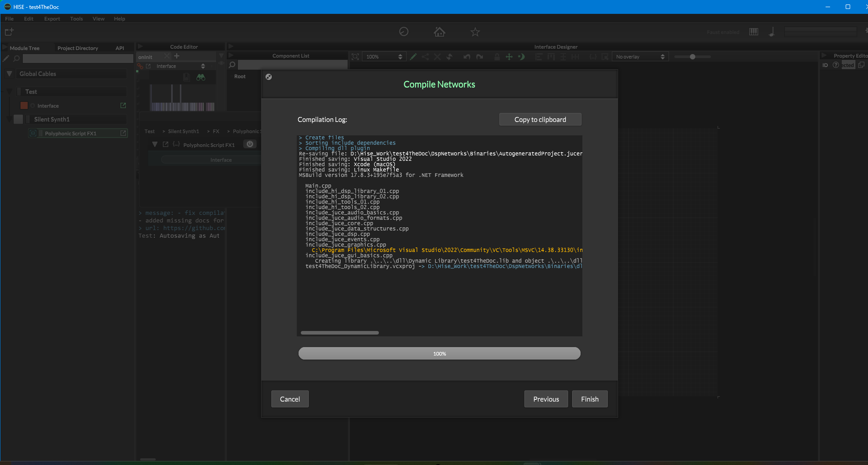Add a new code editor tab

(x=177, y=56)
